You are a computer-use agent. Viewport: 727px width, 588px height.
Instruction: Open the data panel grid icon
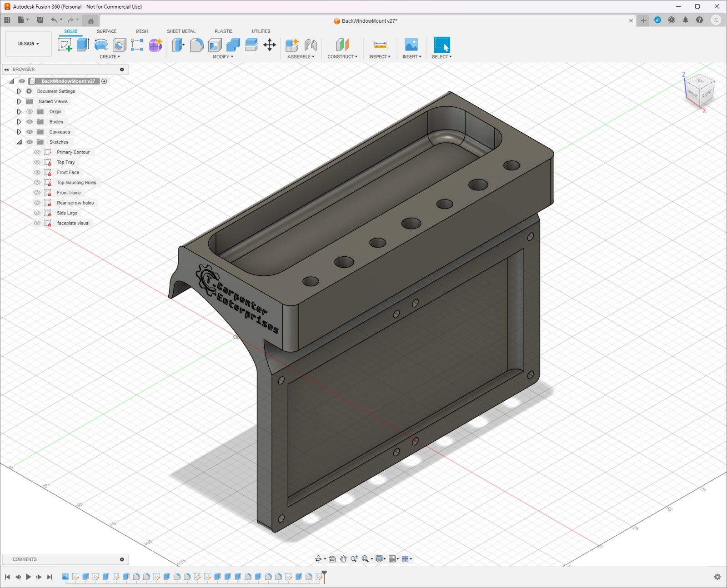coord(7,20)
